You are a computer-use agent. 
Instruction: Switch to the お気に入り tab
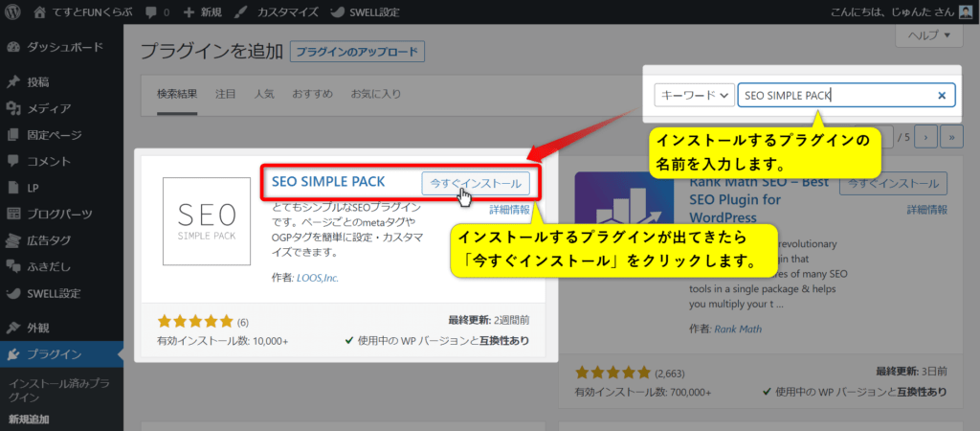(x=375, y=94)
